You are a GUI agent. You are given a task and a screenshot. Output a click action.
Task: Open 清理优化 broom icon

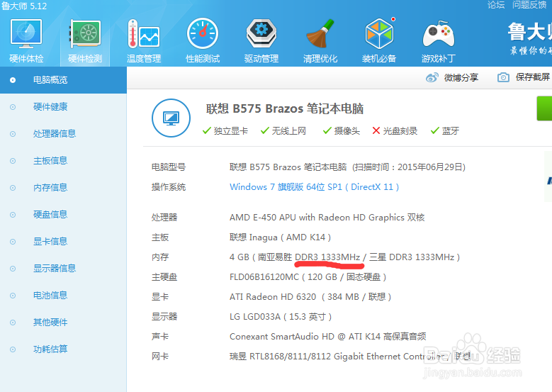[320, 34]
